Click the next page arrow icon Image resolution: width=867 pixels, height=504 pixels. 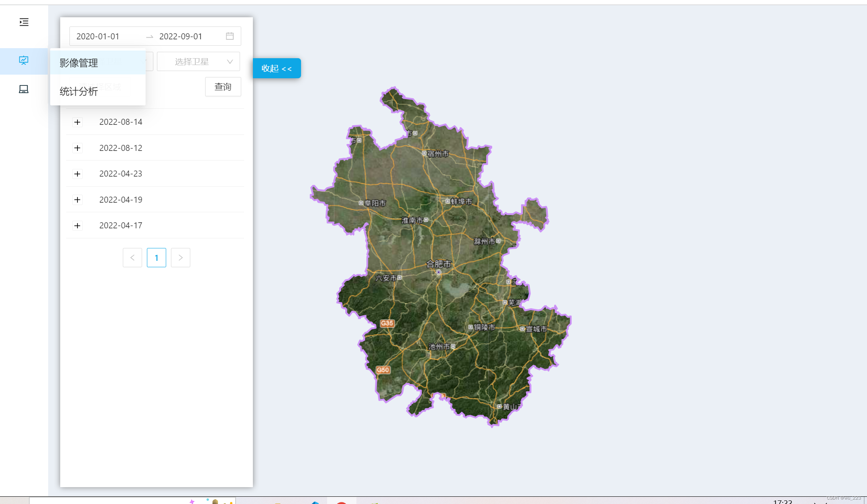[180, 258]
